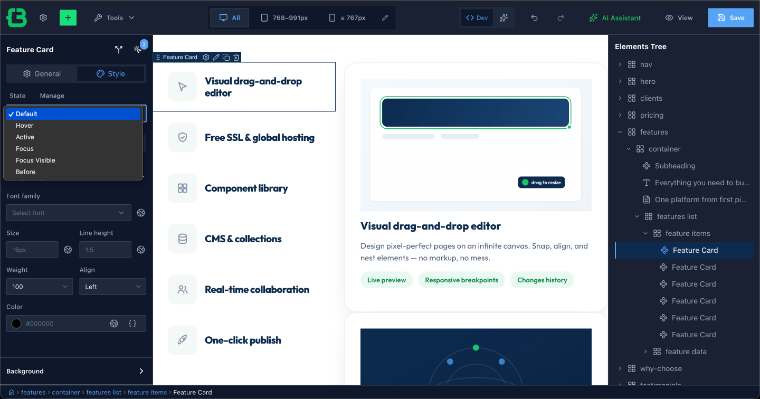Expand the nav node in Elements Tree
The height and width of the screenshot is (399, 760).
coord(620,64)
